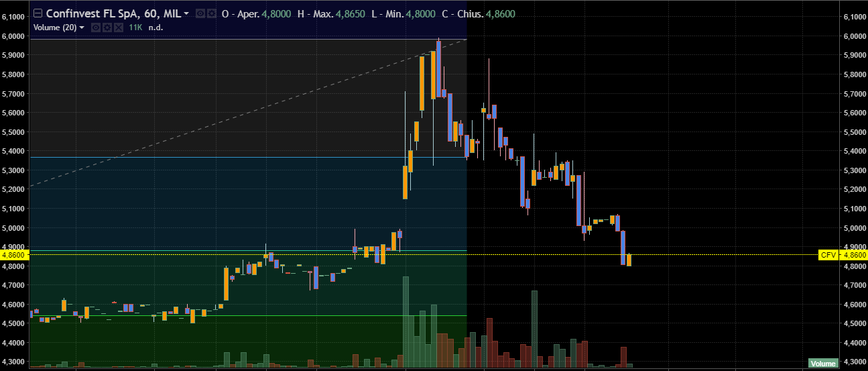Click the 6,0000 label on the right price scale
The width and height of the screenshot is (868, 371).
[854, 36]
